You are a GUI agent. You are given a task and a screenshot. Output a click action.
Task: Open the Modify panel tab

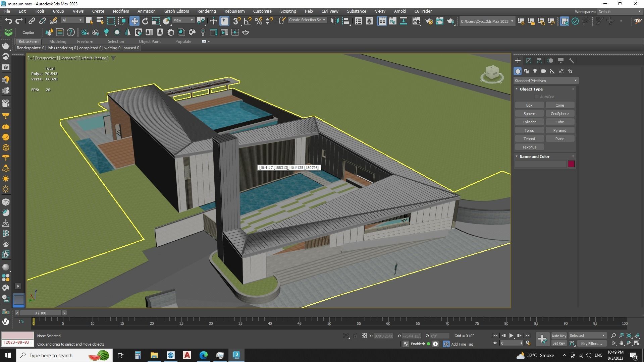pos(529,61)
